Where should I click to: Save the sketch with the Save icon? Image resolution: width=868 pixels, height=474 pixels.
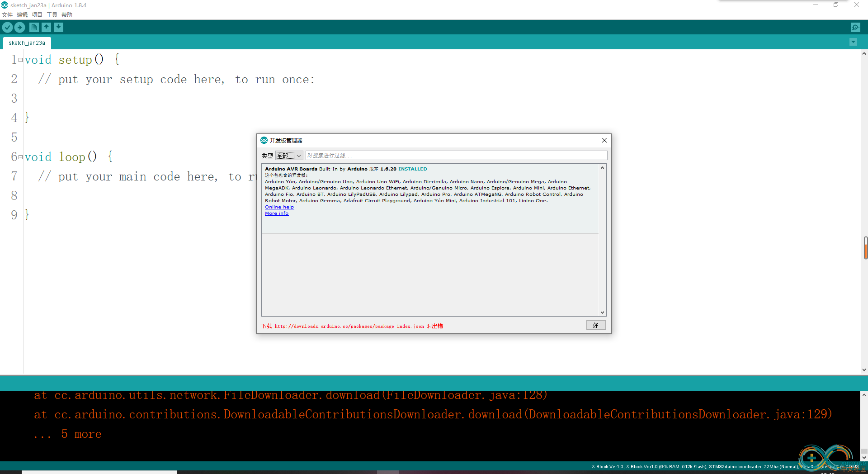click(x=59, y=28)
